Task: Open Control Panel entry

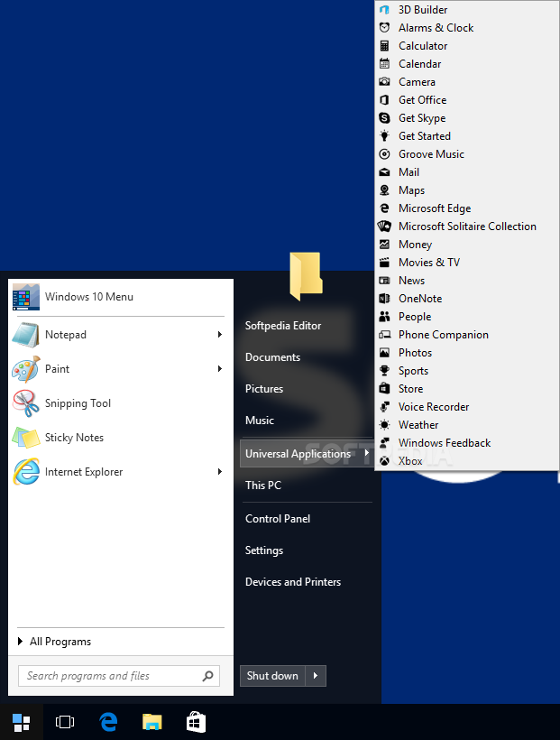Action: [x=278, y=519]
